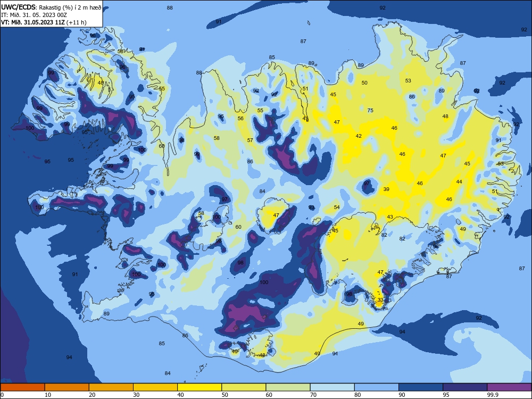Select the light green 60–70 legend swatch
Viewport: 532px width, 399px height.
click(x=288, y=387)
